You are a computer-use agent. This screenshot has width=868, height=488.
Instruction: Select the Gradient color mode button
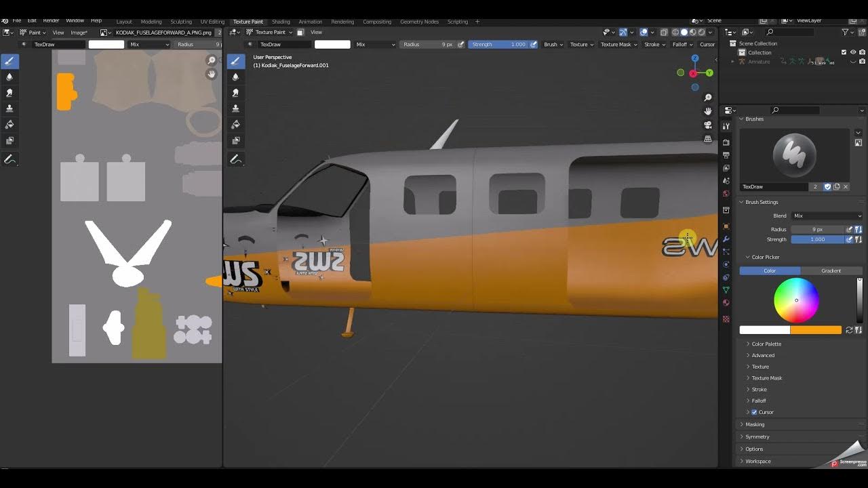coord(831,270)
